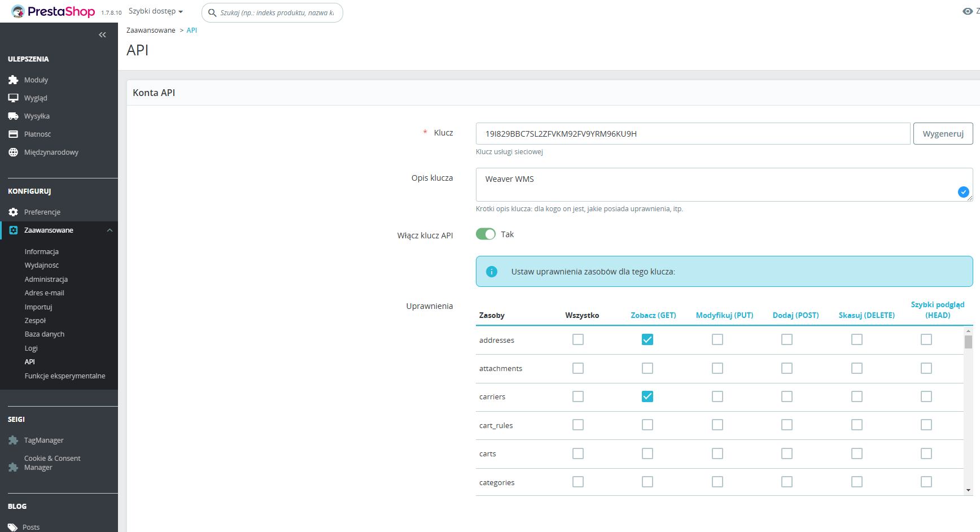Go to Adres e-mail submenu
Viewport: 980px width, 532px height.
[45, 293]
